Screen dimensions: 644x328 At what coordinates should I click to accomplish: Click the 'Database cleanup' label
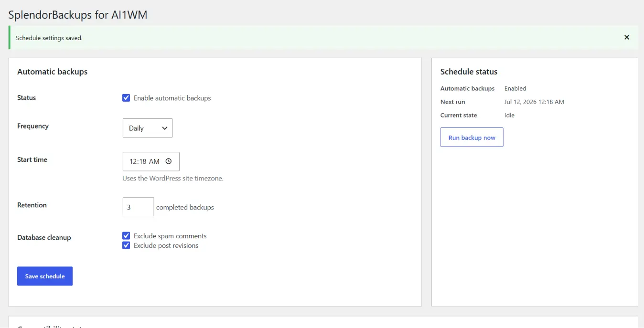44,237
